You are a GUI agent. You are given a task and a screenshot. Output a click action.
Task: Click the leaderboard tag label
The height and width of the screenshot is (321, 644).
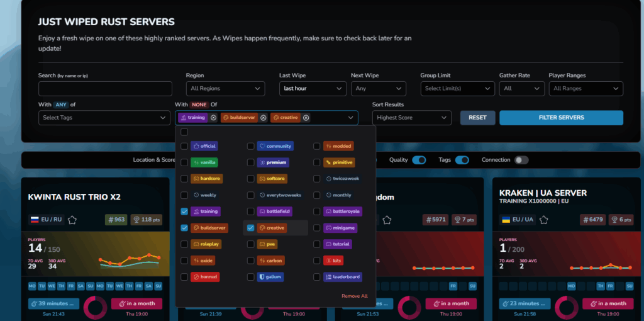tap(343, 277)
